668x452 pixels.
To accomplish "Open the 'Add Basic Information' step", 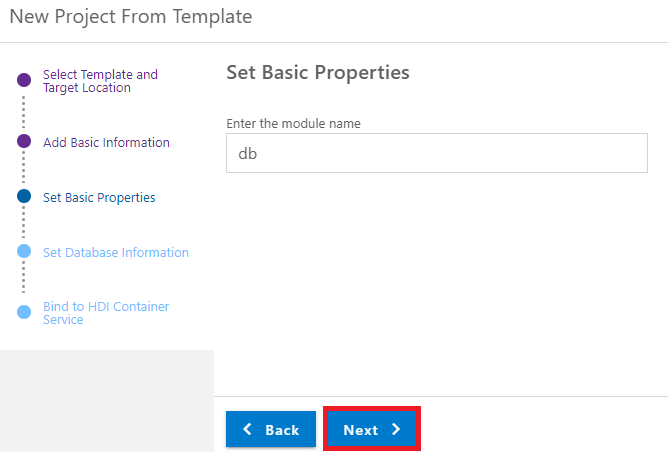I will pos(106,142).
